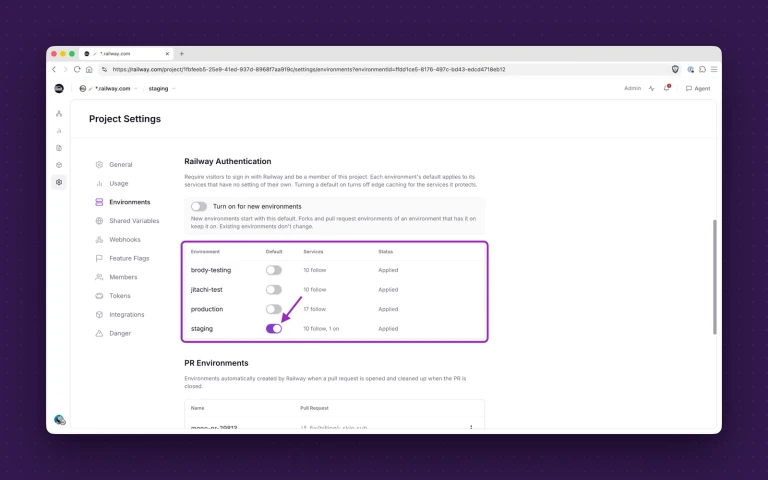
Task: Click the Railway Authentication heading
Action: pos(228,161)
